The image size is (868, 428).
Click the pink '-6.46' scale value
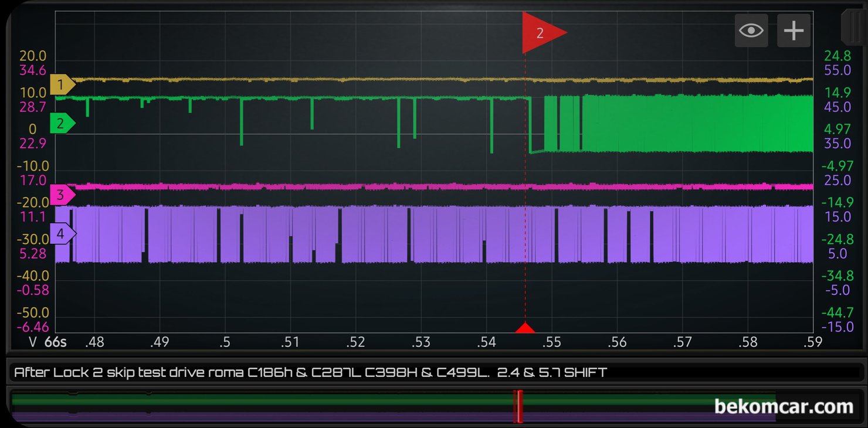pyautogui.click(x=33, y=327)
